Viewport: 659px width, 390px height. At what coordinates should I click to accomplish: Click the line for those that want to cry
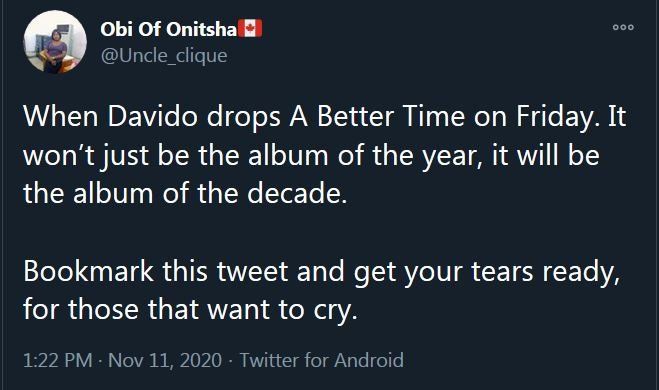click(x=190, y=310)
